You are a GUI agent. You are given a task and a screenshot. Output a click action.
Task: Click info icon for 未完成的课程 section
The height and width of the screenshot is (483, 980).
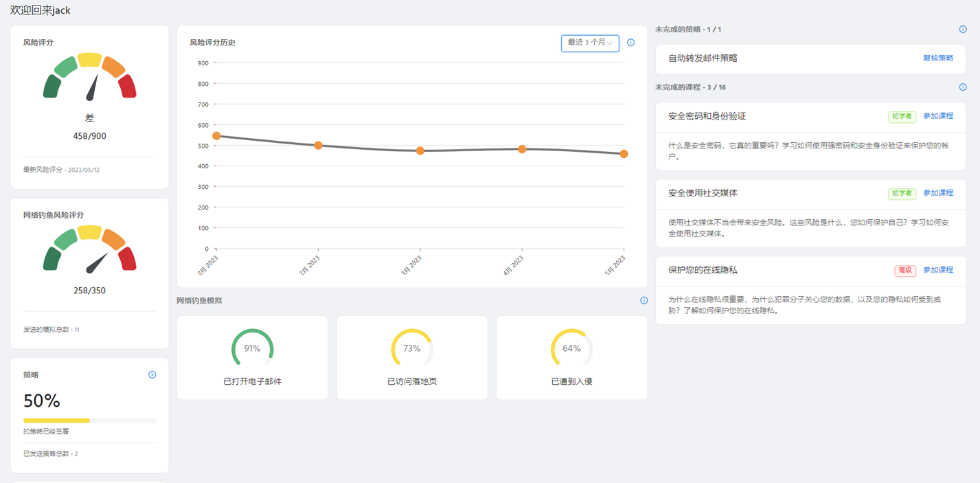pyautogui.click(x=963, y=87)
